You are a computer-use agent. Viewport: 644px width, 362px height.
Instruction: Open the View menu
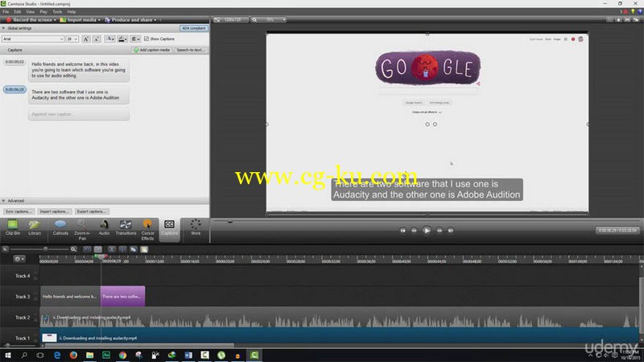[x=31, y=12]
